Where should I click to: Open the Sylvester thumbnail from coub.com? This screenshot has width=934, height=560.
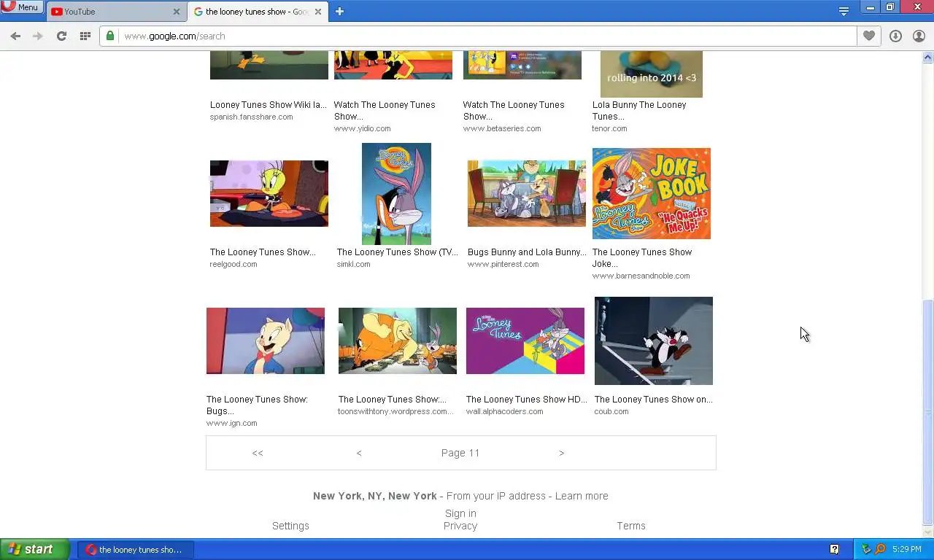click(653, 341)
